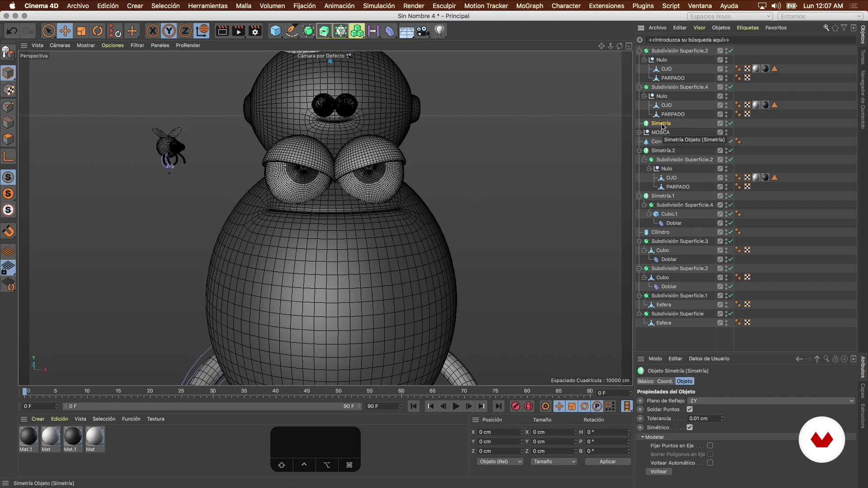868x488 pixels.
Task: Open the Etiquetas menu in Object Manager
Action: [x=747, y=28]
